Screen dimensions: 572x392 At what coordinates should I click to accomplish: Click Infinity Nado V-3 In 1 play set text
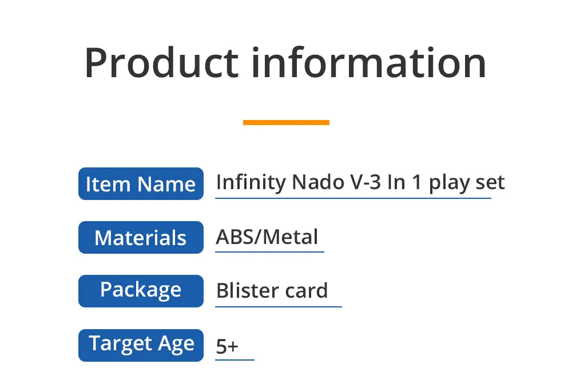[x=360, y=182]
